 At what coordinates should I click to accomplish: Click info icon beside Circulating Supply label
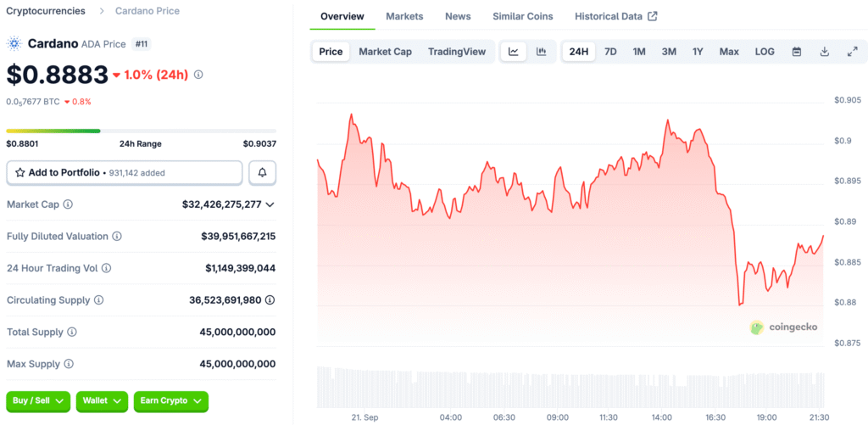pos(98,300)
